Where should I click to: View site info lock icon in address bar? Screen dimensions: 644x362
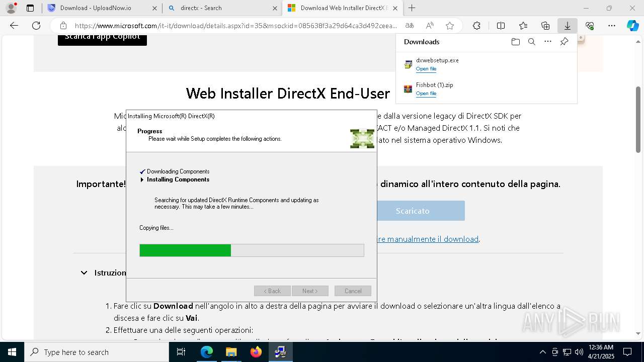tap(63, 26)
